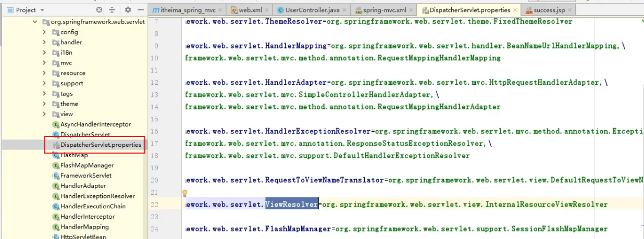The width and height of the screenshot is (644, 239).
Task: Click the FlashMapManager interface icon
Action: click(x=56, y=165)
